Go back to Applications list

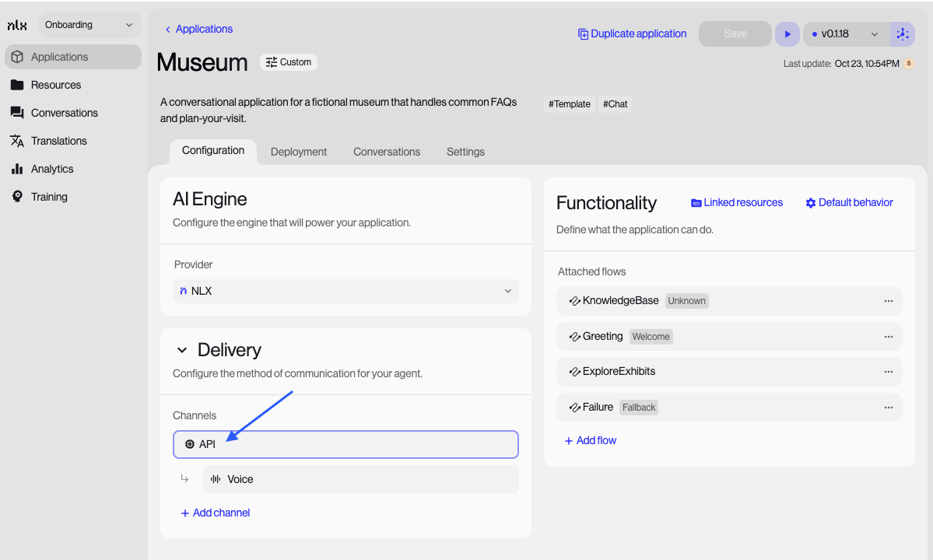[198, 29]
